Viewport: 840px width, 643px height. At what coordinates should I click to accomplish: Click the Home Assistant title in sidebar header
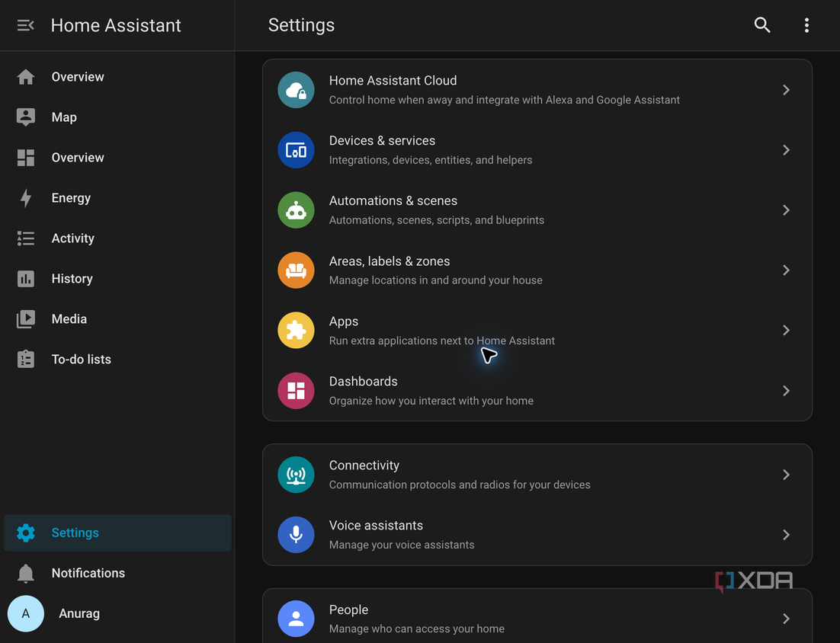tap(116, 25)
